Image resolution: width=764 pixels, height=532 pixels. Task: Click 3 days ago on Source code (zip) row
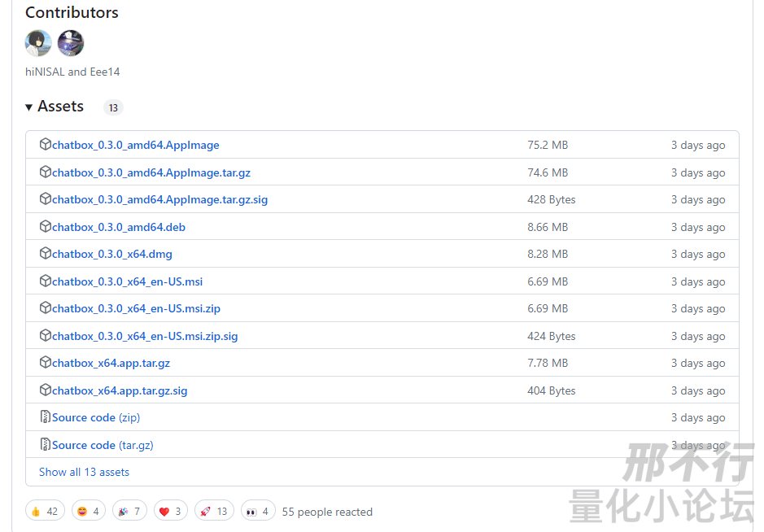click(x=698, y=418)
